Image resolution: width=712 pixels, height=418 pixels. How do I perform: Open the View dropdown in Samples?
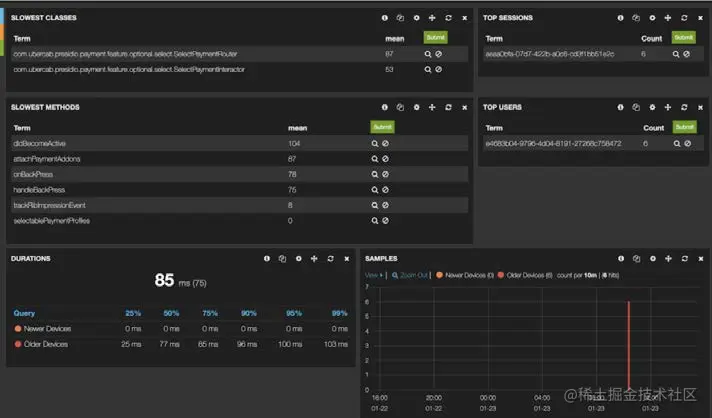click(x=373, y=275)
